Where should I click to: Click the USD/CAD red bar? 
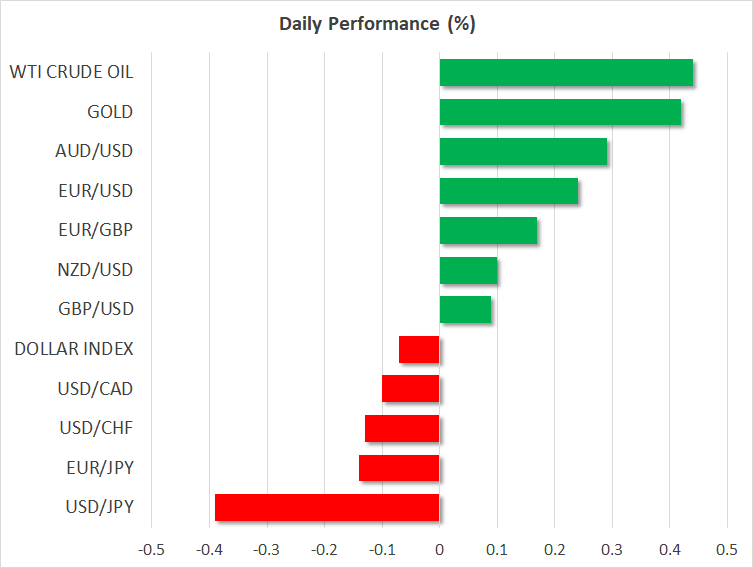[410, 388]
